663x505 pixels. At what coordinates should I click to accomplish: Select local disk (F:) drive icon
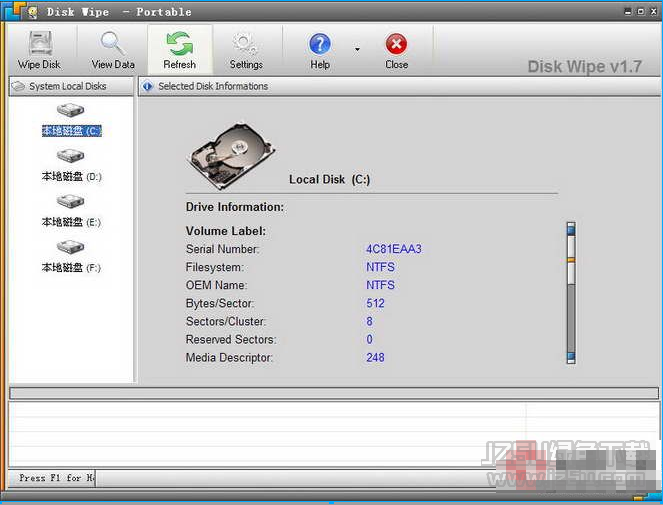pos(71,247)
